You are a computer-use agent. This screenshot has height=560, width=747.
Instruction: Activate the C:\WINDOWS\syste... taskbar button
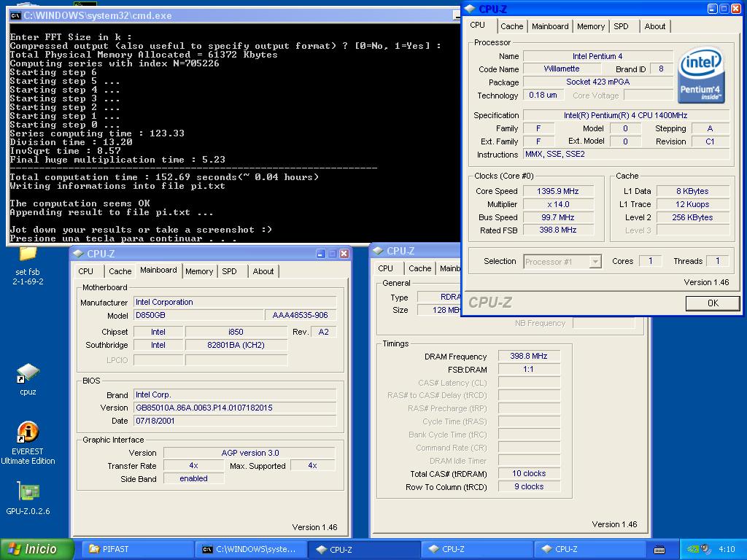point(250,549)
